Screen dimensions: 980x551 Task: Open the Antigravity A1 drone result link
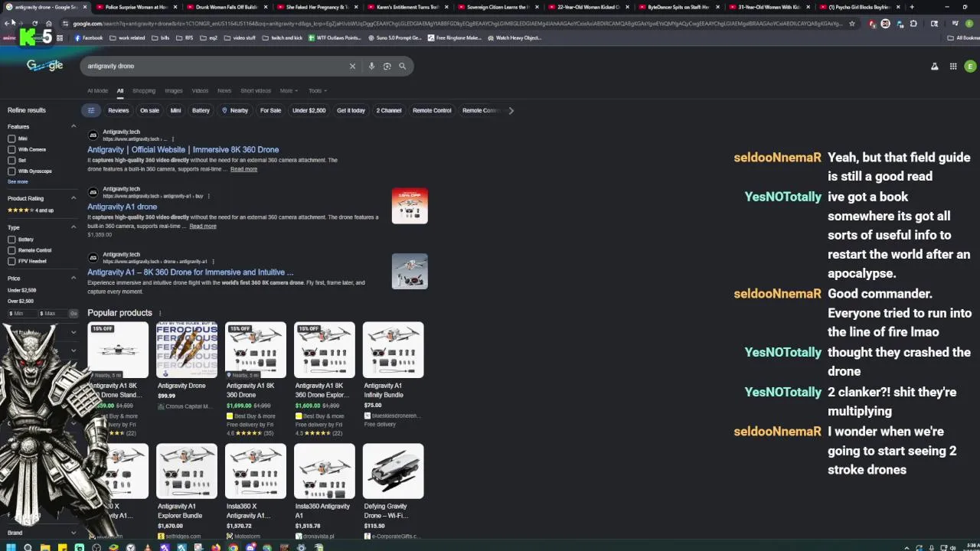[122, 207]
